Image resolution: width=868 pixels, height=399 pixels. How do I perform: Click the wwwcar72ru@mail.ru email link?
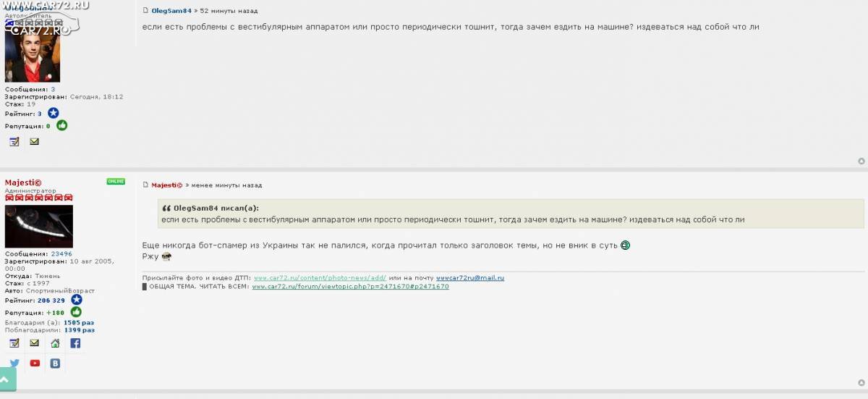[470, 278]
